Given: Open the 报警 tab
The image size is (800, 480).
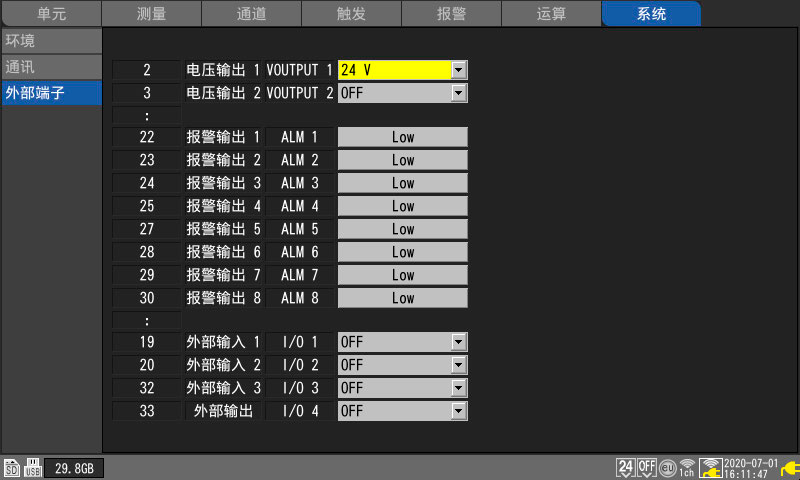Looking at the screenshot, I should pos(451,14).
